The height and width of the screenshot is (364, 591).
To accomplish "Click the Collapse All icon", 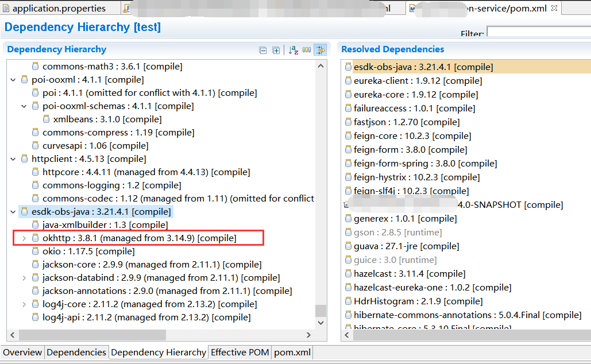I will pyautogui.click(x=262, y=50).
